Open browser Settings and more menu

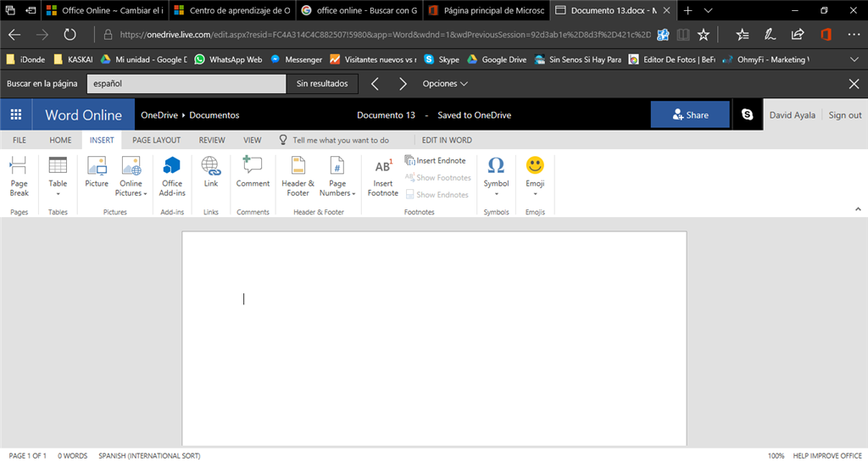pos(854,35)
